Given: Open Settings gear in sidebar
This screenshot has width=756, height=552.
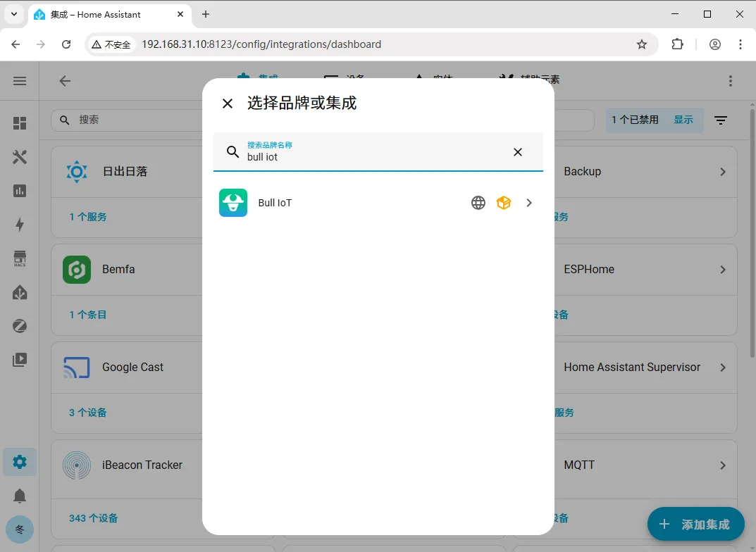Looking at the screenshot, I should tap(20, 462).
